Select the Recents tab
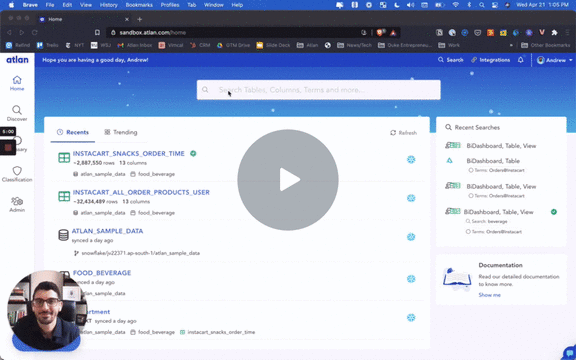Screen dimensions: 576x360 [73, 132]
